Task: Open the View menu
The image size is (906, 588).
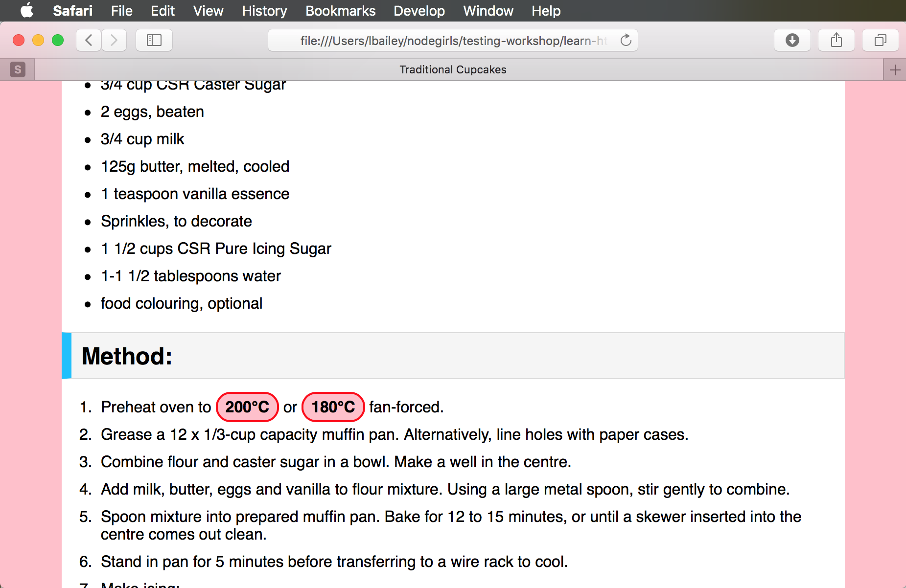Action: click(208, 10)
